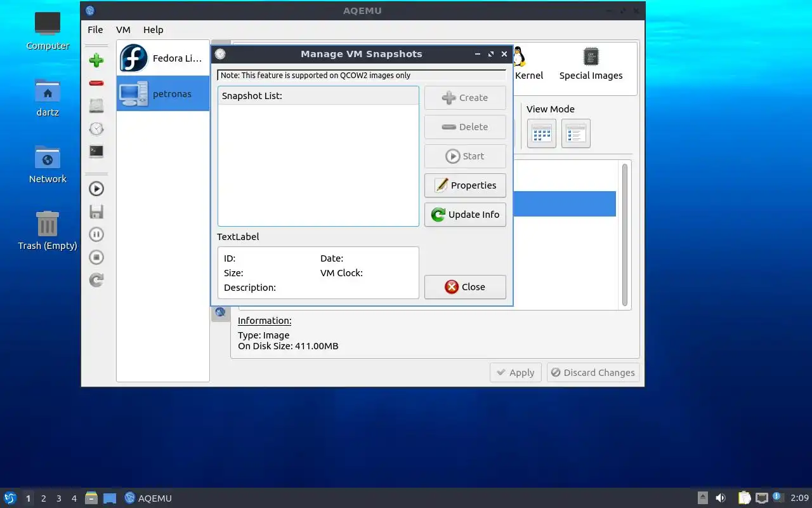Switch to list view mode
The image size is (812, 508).
tap(576, 133)
